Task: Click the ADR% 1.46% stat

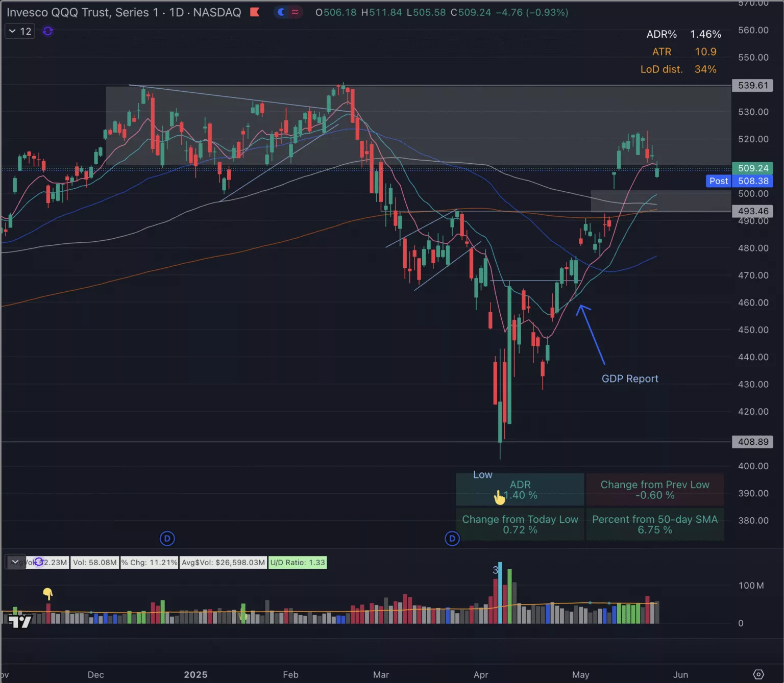Action: click(x=683, y=34)
